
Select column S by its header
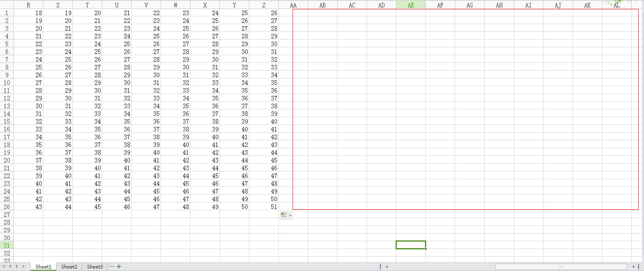pos(58,5)
